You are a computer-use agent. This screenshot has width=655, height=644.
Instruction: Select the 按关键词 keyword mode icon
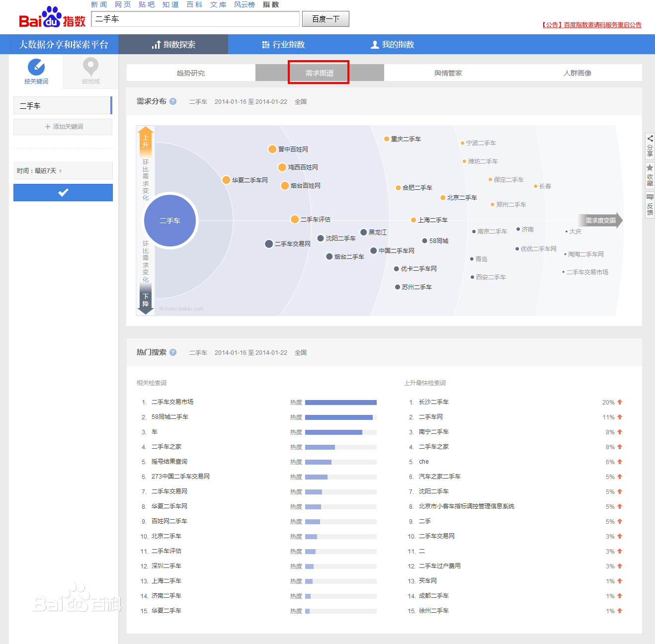coord(36,67)
